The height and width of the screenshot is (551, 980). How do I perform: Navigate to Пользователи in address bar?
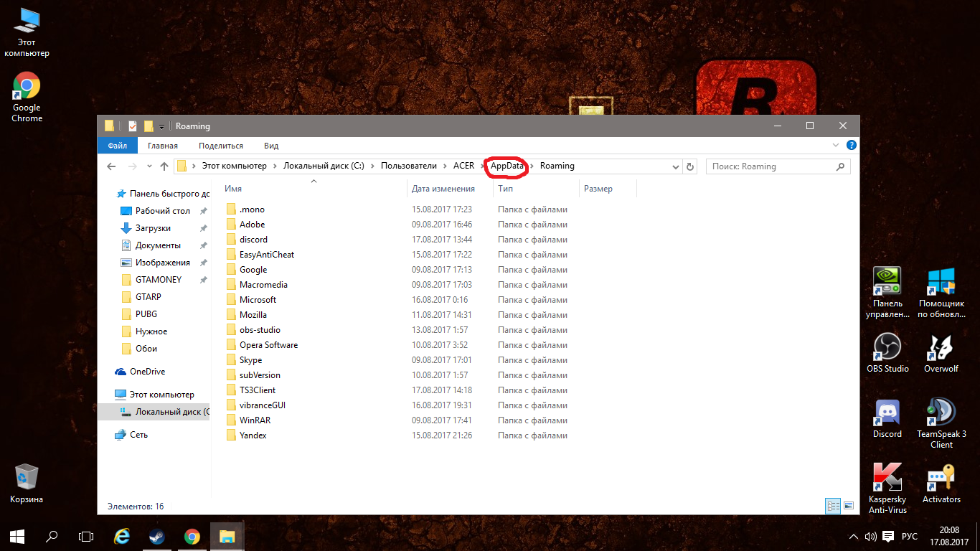pos(409,166)
